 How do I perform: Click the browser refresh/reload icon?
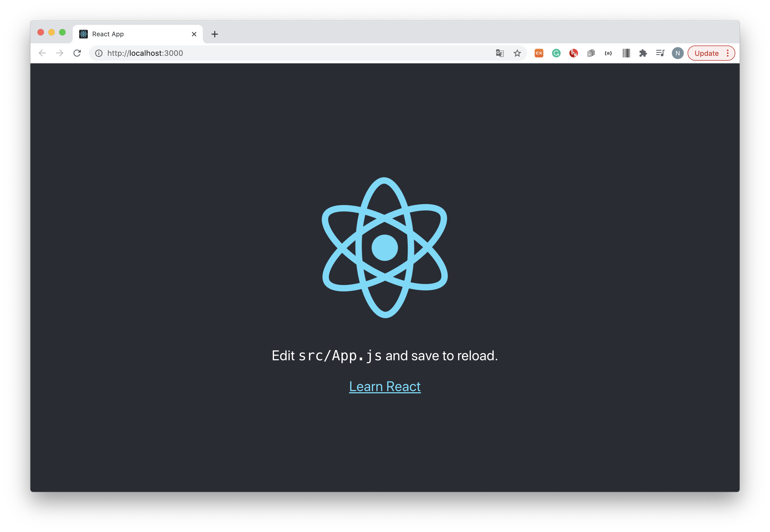coord(78,53)
